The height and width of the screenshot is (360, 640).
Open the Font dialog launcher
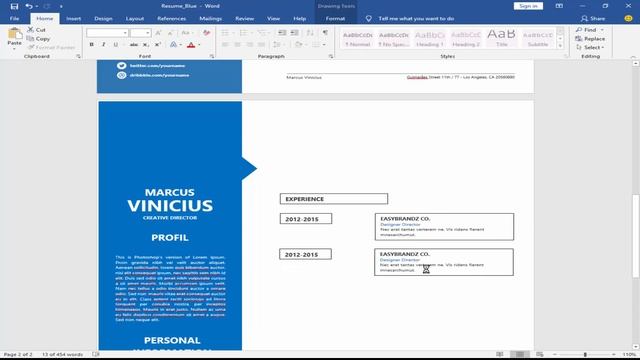[x=211, y=56]
